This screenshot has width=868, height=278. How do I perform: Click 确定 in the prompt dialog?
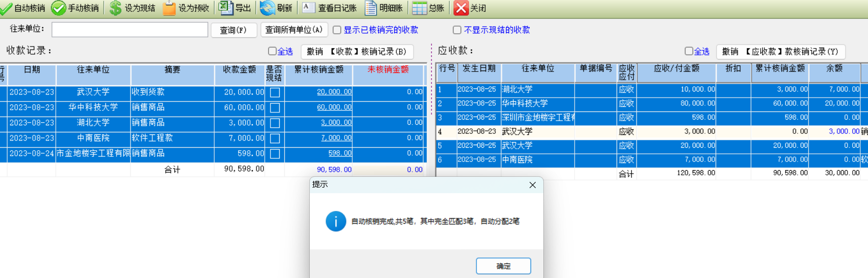click(x=503, y=266)
